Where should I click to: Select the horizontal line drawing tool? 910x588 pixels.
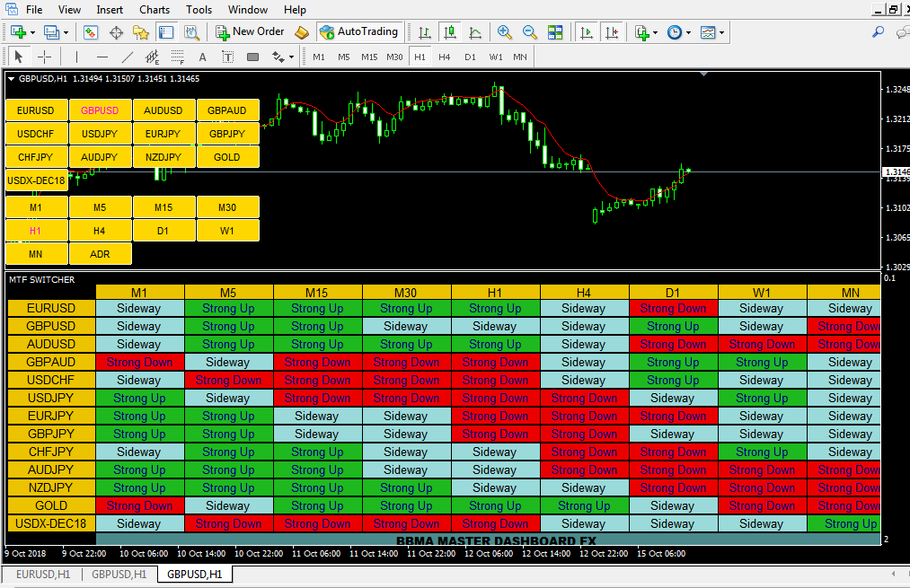(x=100, y=56)
